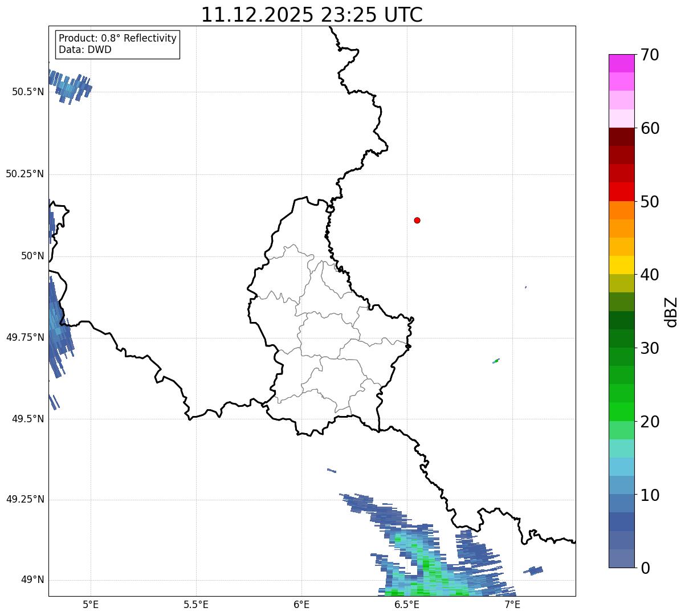Click the 49.75°N latitude tick label
Viewport: 685px width, 616px height.
click(x=25, y=337)
